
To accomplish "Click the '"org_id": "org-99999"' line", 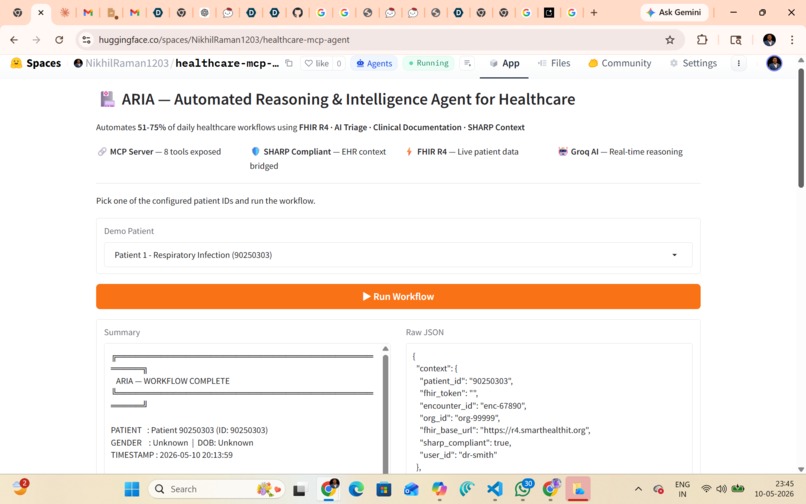I will 460,418.
